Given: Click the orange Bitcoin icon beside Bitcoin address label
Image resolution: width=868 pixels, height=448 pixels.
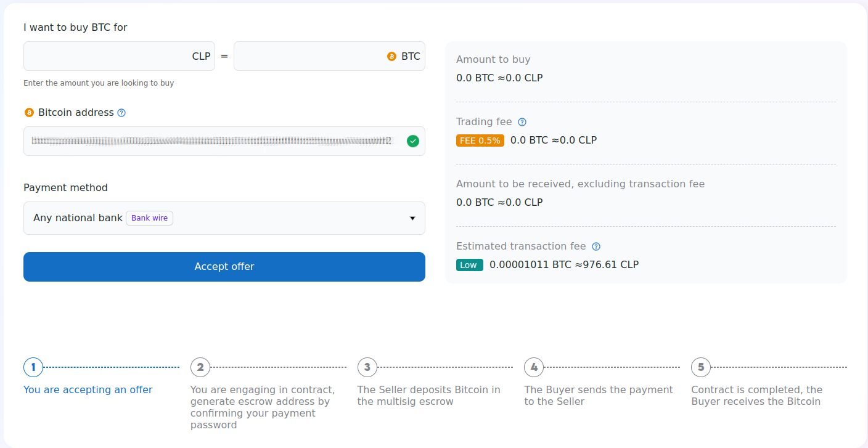Looking at the screenshot, I should [29, 113].
